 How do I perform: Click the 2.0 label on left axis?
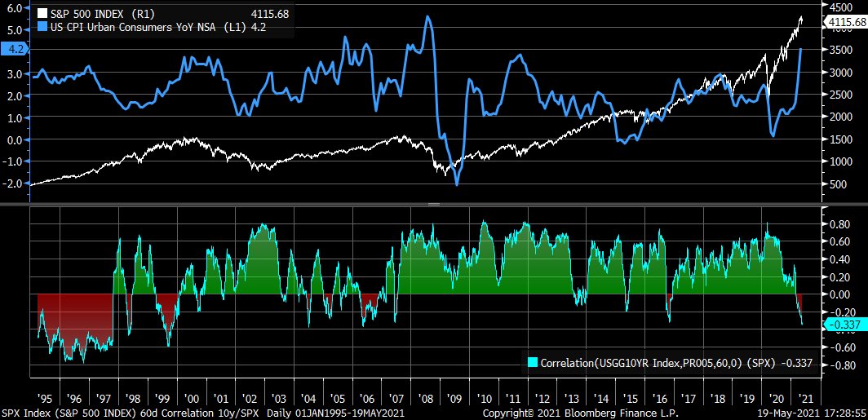coord(15,95)
